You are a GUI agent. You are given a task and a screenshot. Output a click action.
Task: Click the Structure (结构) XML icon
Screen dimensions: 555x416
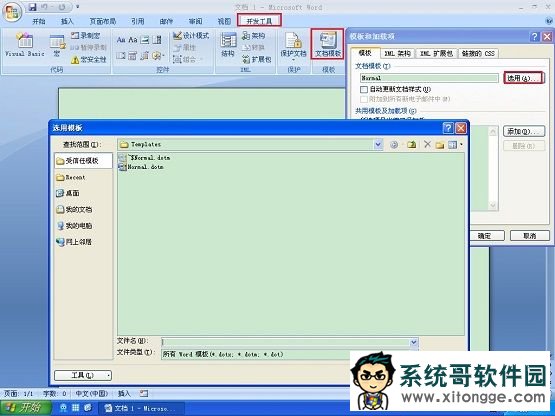pyautogui.click(x=228, y=45)
